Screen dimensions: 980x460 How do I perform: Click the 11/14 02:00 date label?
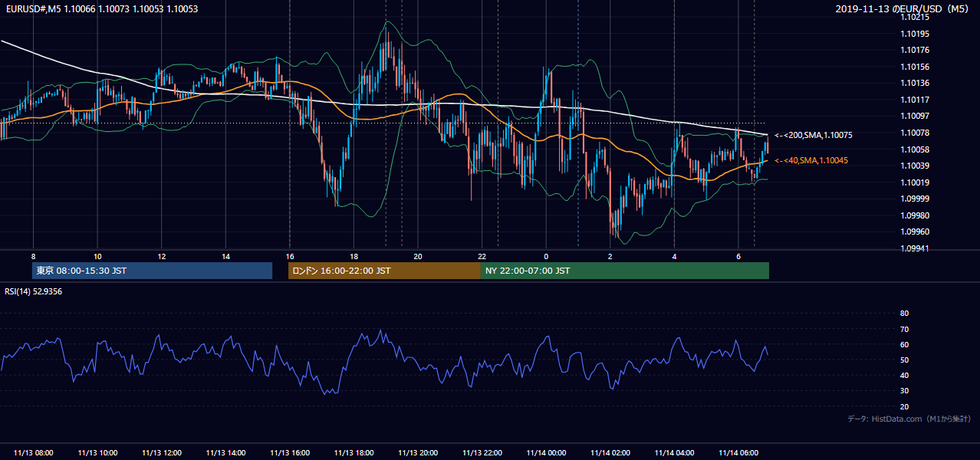point(610,453)
